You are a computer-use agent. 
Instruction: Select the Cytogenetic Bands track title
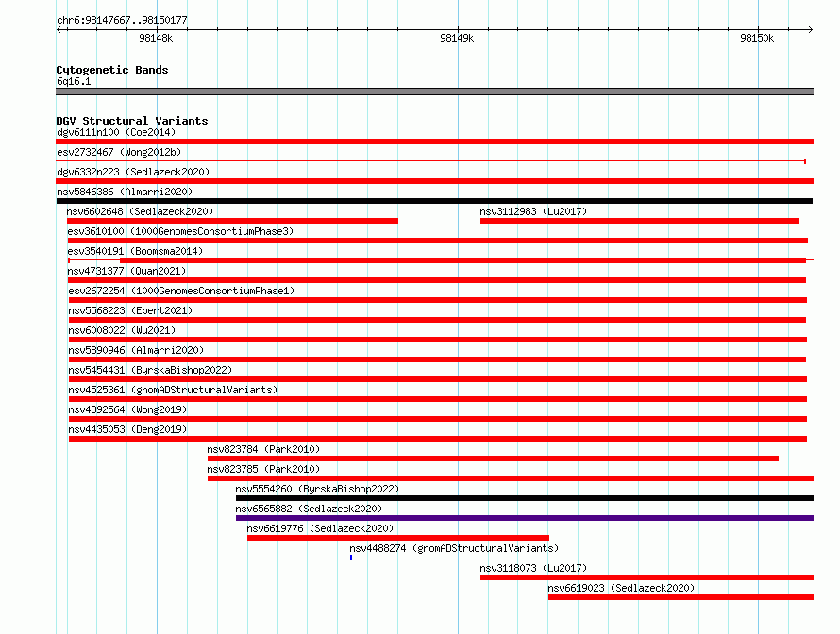[x=112, y=70]
